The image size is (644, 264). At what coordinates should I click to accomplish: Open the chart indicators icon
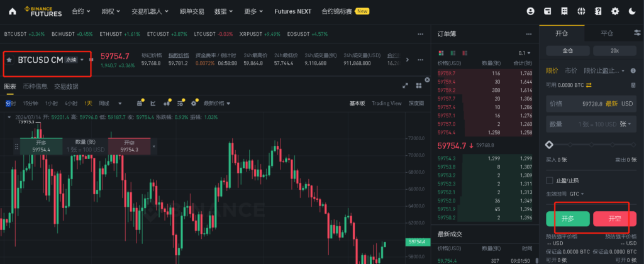(x=180, y=104)
